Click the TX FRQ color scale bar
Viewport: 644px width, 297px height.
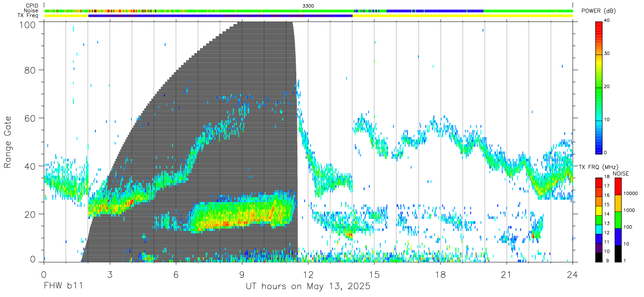598,219
